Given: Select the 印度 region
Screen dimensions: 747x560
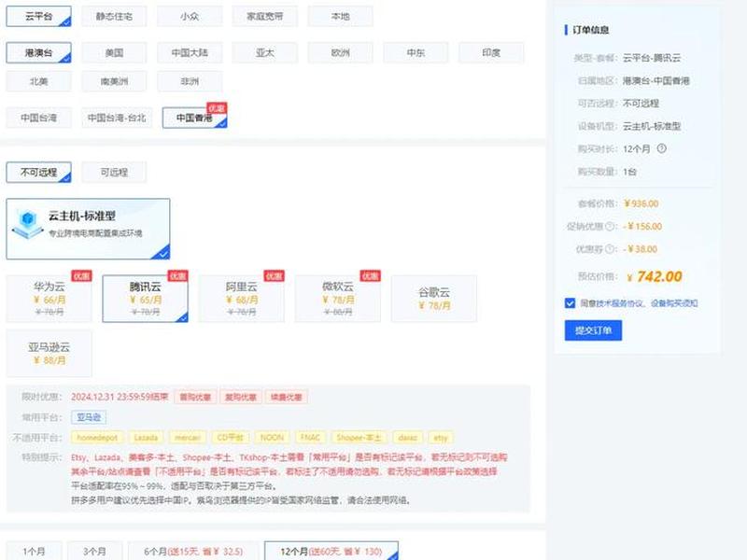Looking at the screenshot, I should (x=491, y=52).
